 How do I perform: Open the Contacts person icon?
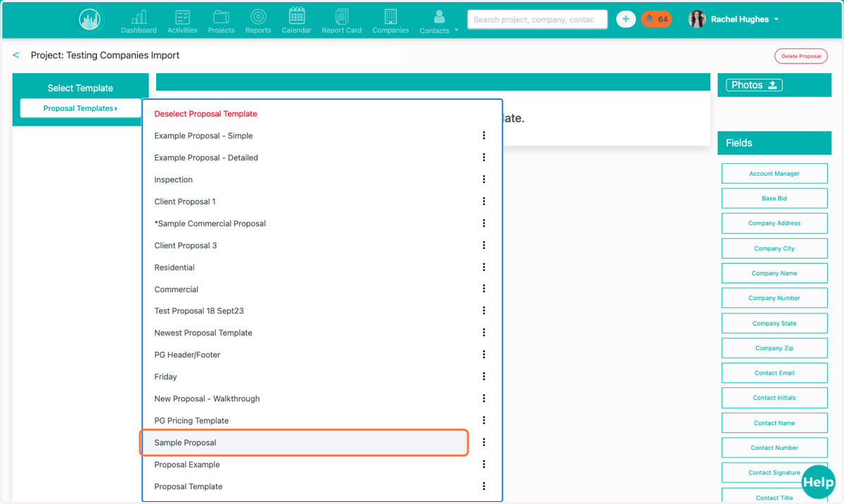pyautogui.click(x=439, y=17)
